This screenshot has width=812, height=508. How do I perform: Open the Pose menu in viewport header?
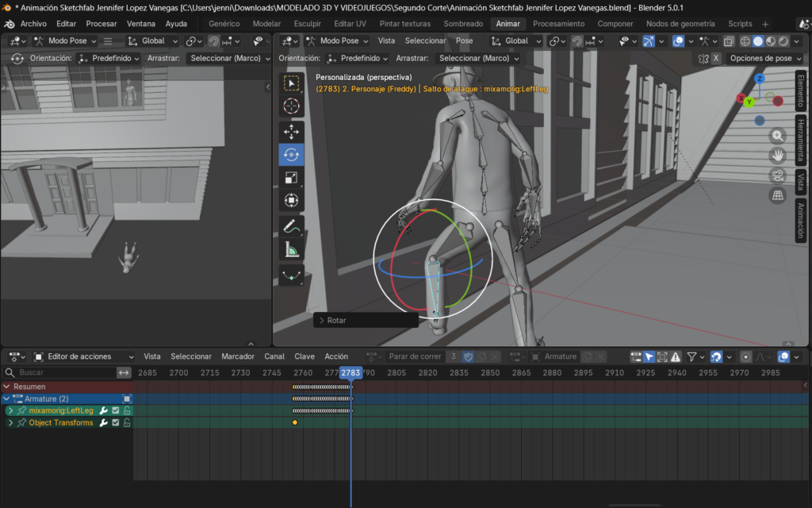(x=464, y=41)
